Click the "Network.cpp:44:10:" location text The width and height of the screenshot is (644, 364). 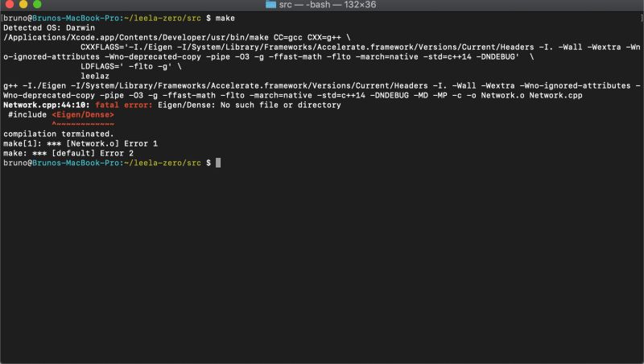pos(47,105)
